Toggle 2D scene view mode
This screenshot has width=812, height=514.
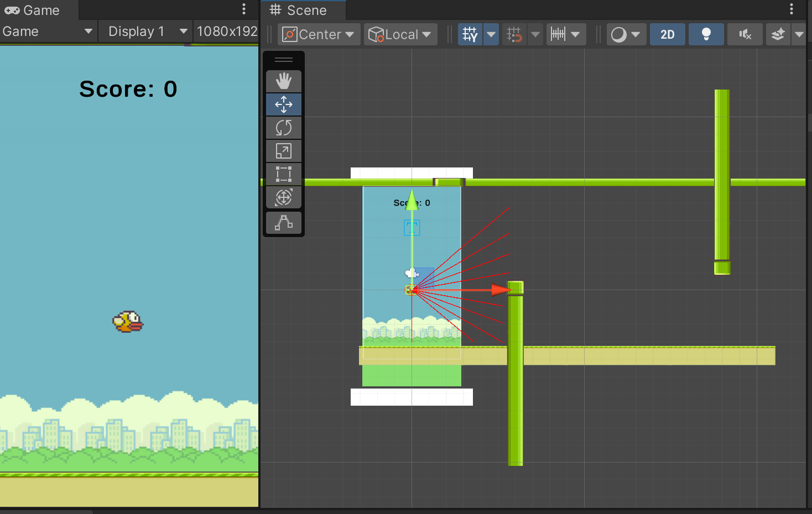(668, 35)
